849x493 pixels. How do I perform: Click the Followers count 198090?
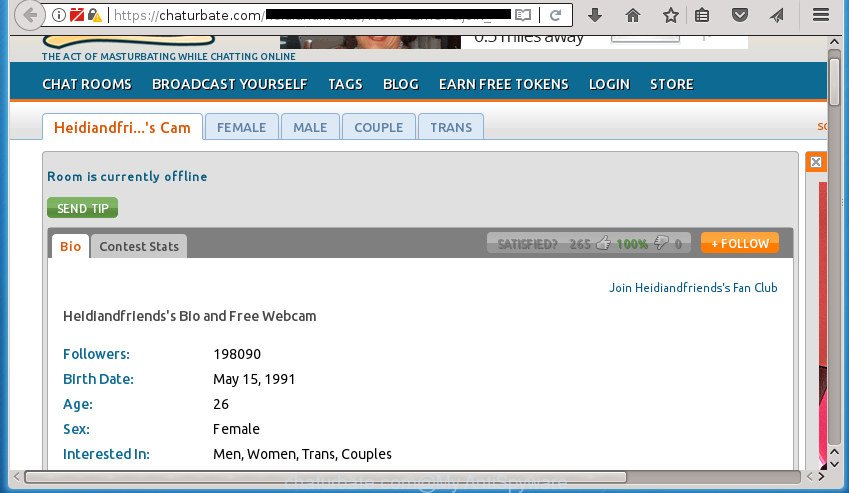(237, 354)
